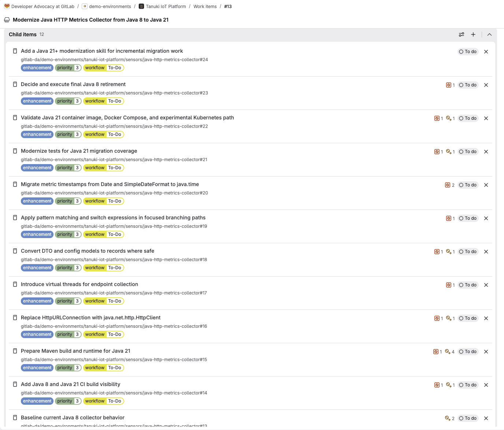
Task: Click the page title 'Modernize Java HTTP Metrics Collector'
Action: coord(91,20)
